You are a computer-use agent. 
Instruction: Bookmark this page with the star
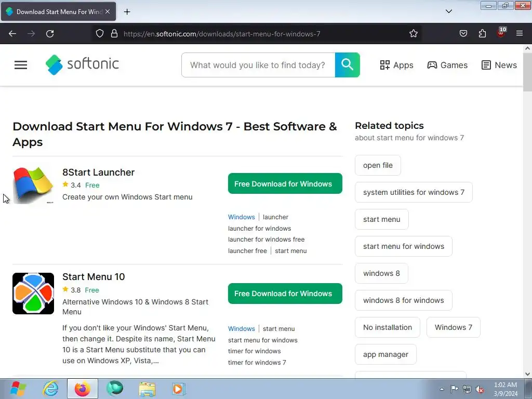pos(413,34)
